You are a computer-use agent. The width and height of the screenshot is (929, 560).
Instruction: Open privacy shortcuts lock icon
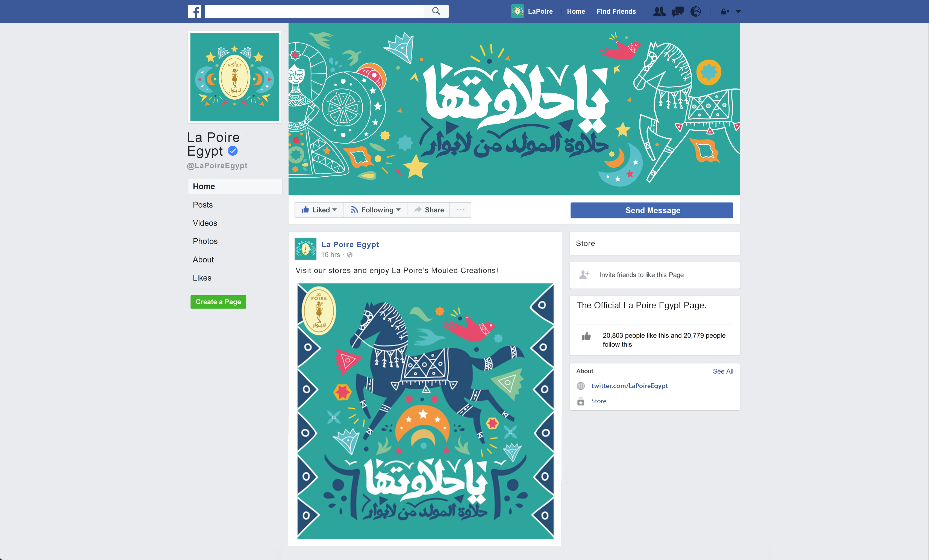(725, 12)
